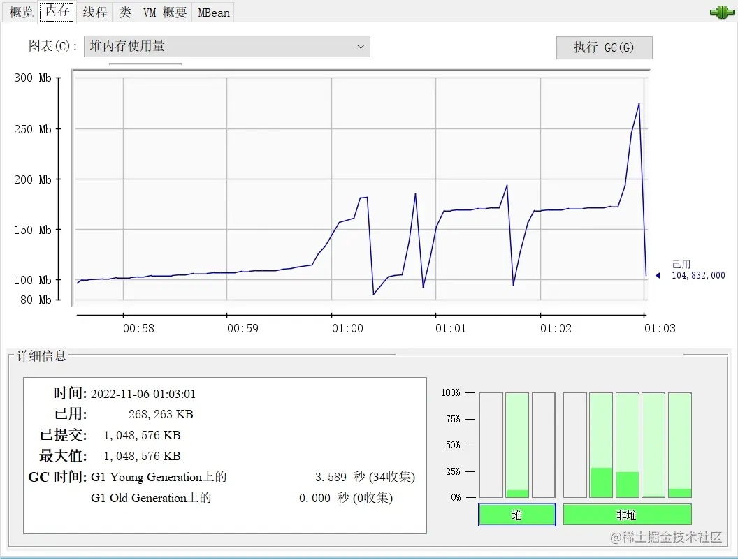Click the 3.589 秒 (34收集) value
Screen dimensions: 738x560
click(365, 477)
